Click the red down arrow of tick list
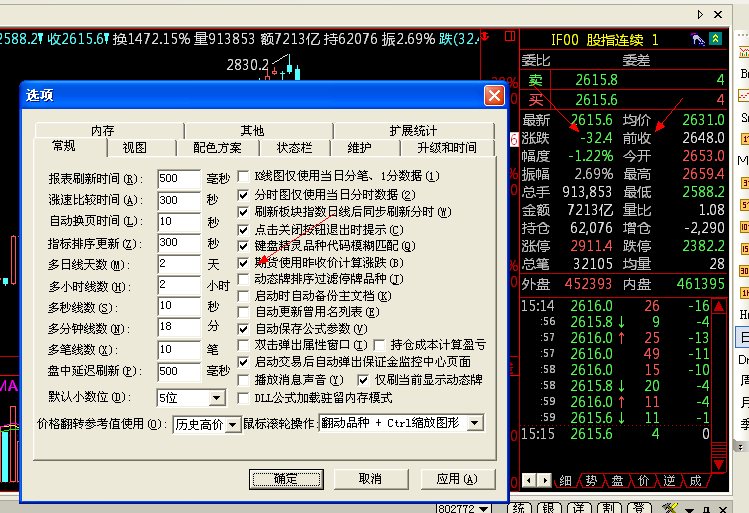This screenshot has width=749, height=513. click(718, 464)
